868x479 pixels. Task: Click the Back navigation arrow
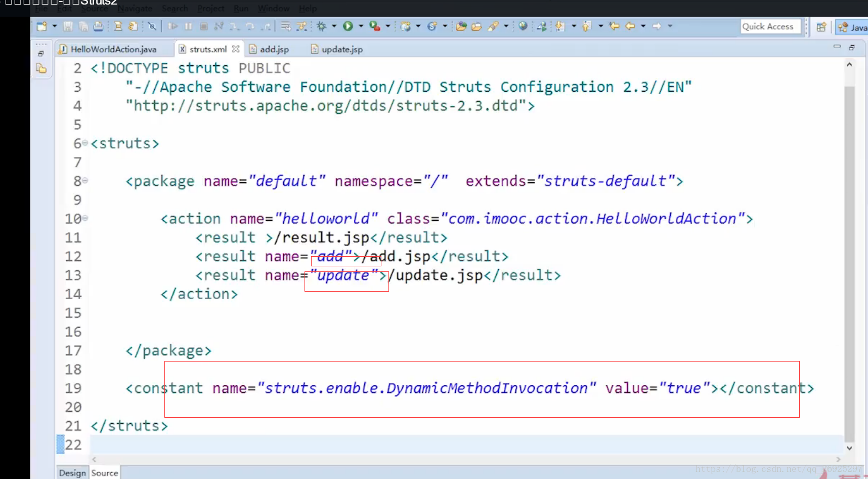click(x=630, y=26)
